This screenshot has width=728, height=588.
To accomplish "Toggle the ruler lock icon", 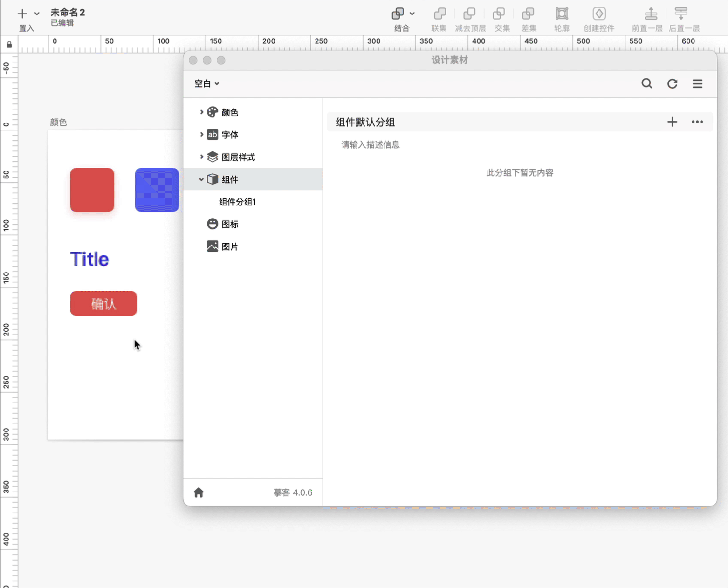I will (9, 45).
